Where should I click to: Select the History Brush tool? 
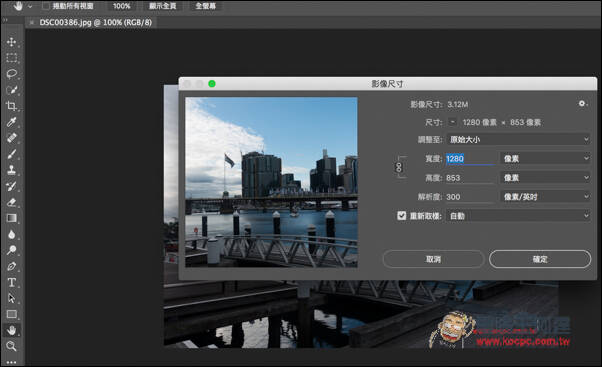click(12, 186)
